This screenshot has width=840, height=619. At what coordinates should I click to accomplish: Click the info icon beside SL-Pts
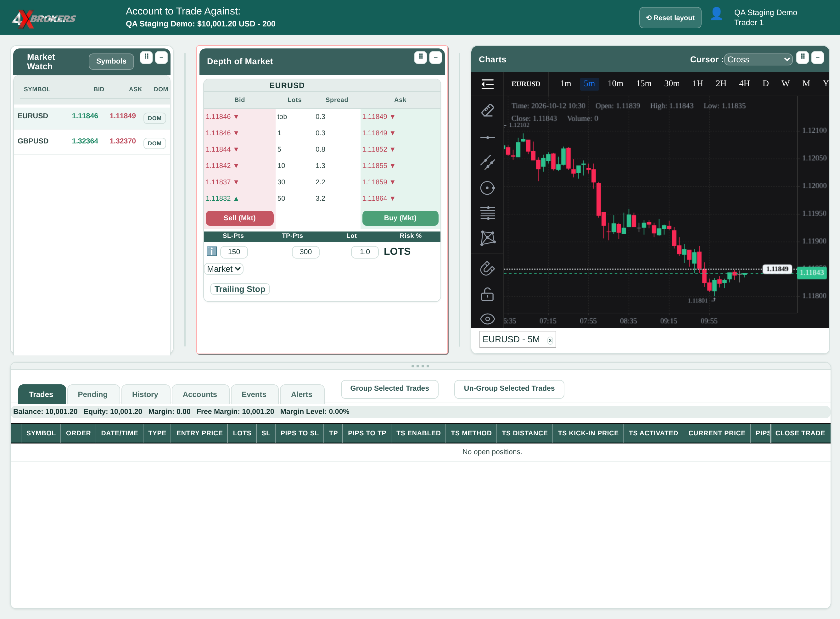coord(212,251)
